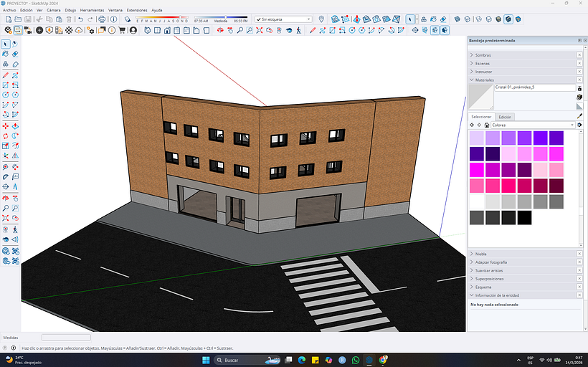The image size is (588, 367).
Task: Open WhatsApp from the taskbar
Action: pyautogui.click(x=356, y=360)
